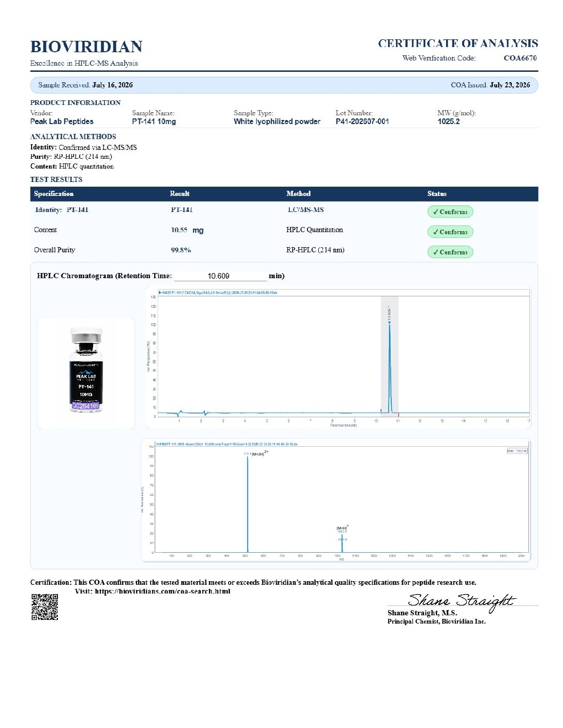The height and width of the screenshot is (728, 563).
Task: Click the retention time field 10.609
Action: tap(220, 276)
